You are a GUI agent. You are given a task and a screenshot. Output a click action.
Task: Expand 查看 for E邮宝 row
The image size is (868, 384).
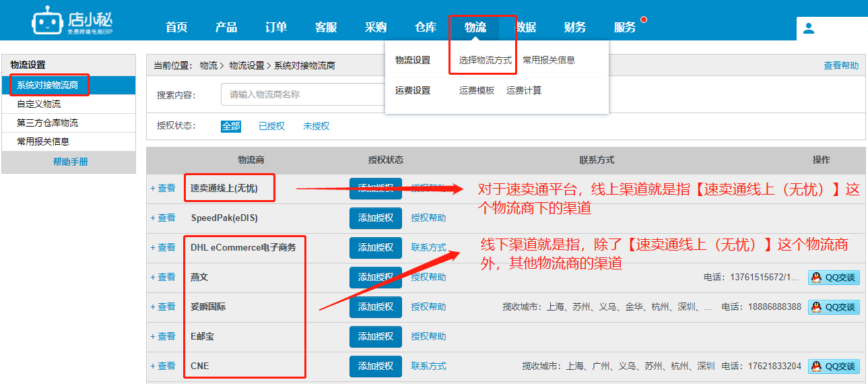coord(163,337)
